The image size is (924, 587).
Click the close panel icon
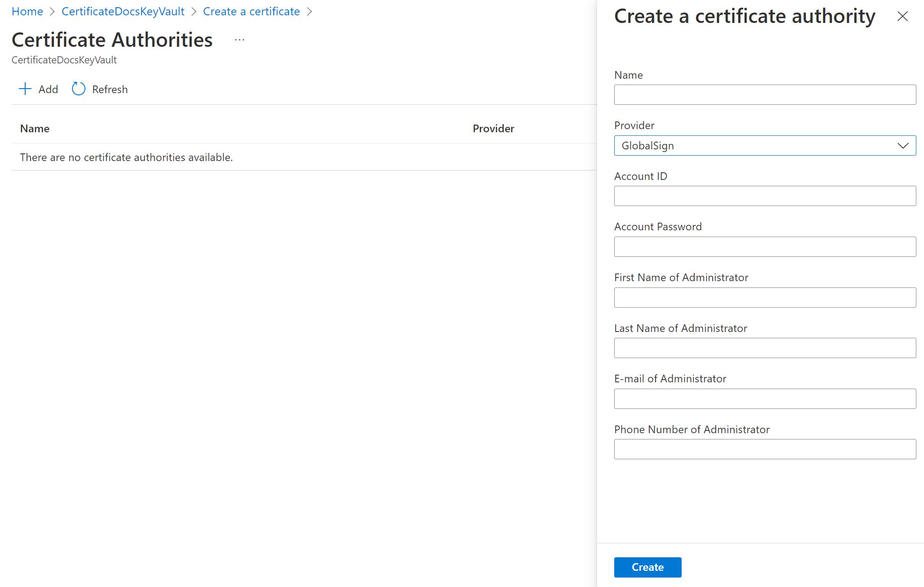click(x=902, y=16)
